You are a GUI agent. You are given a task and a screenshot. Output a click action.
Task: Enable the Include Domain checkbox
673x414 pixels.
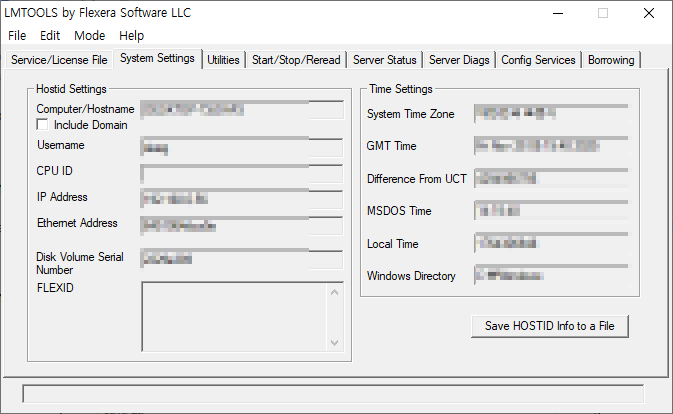(x=42, y=125)
